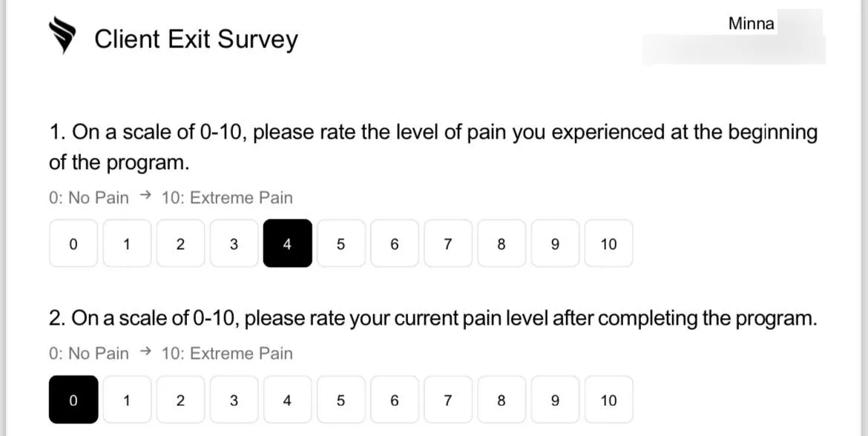Pick 7 for pain at program beginning

pyautogui.click(x=448, y=243)
